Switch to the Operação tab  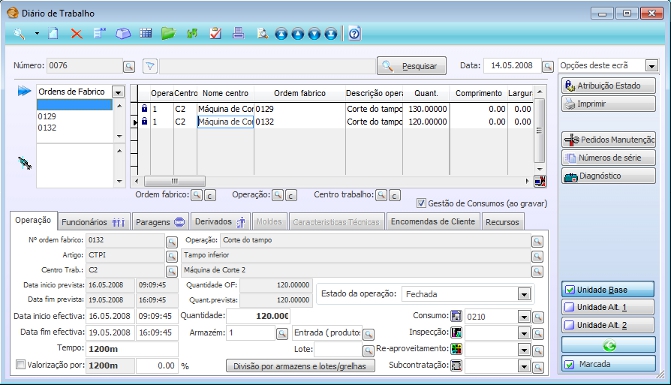pyautogui.click(x=33, y=220)
